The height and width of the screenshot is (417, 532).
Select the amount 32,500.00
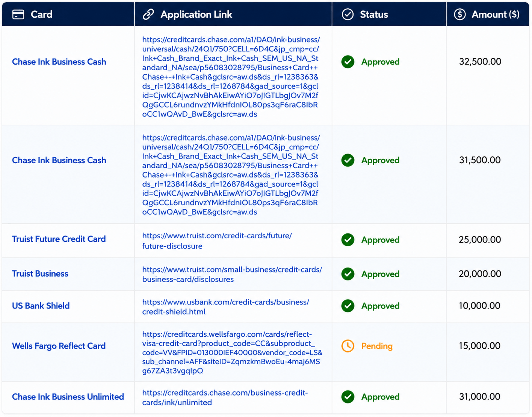[480, 62]
